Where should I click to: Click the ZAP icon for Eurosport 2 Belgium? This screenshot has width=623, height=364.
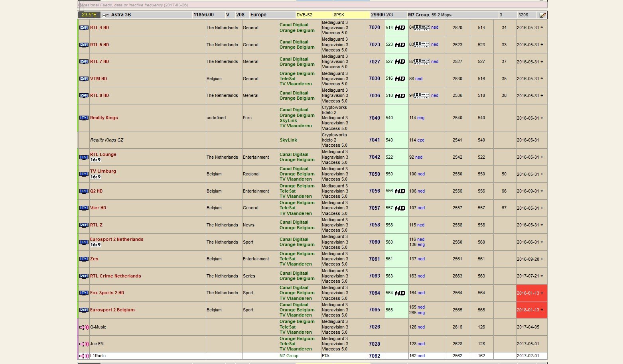tap(84, 310)
